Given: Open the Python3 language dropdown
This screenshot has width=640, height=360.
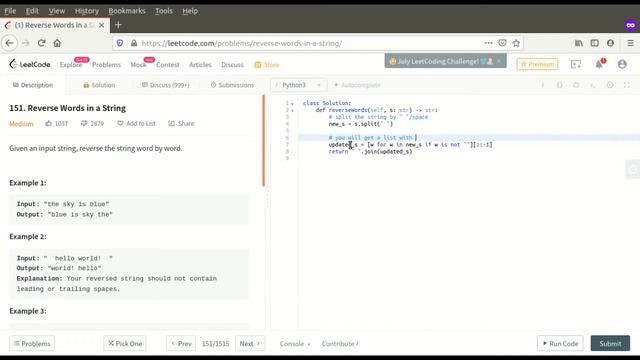Looking at the screenshot, I should 298,85.
